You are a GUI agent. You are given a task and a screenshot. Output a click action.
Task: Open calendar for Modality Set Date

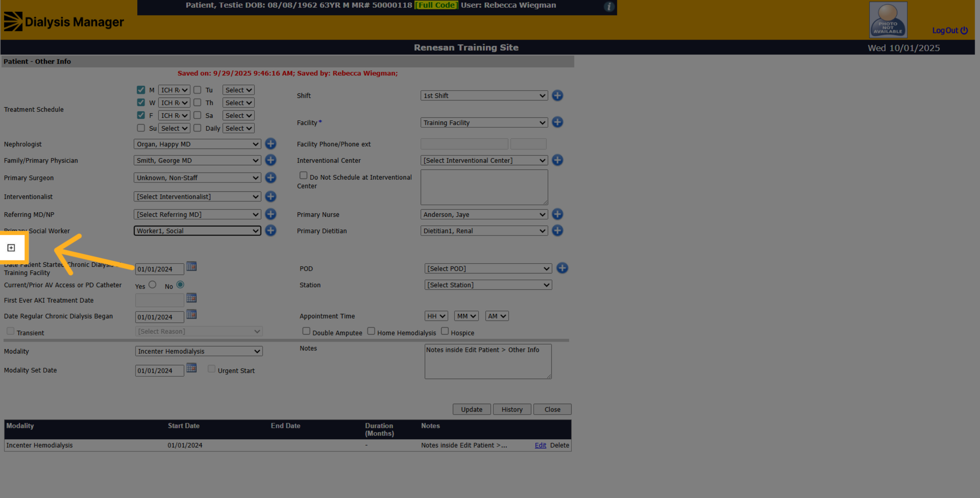pos(191,367)
